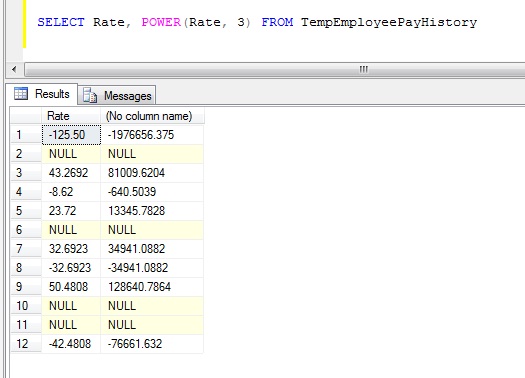525x378 pixels.
Task: Switch to the Results tab
Action: (42, 94)
